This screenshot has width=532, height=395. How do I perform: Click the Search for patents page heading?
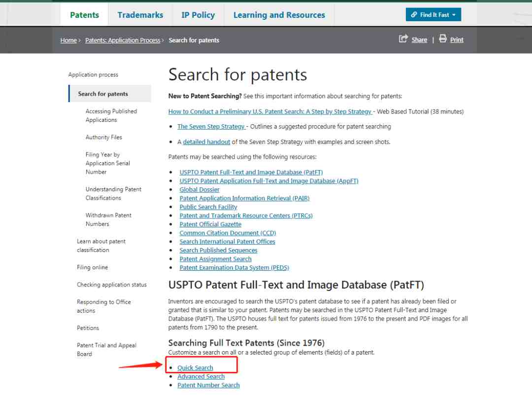click(x=237, y=74)
